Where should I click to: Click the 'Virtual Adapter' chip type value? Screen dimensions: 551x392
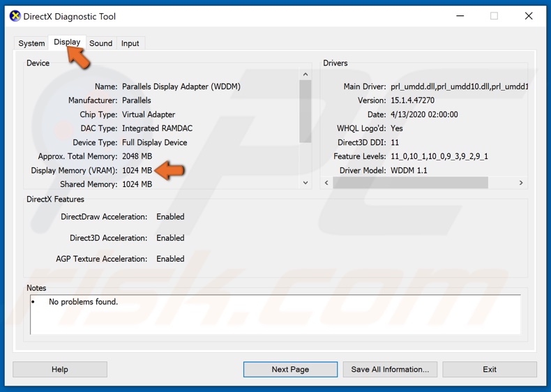[149, 114]
